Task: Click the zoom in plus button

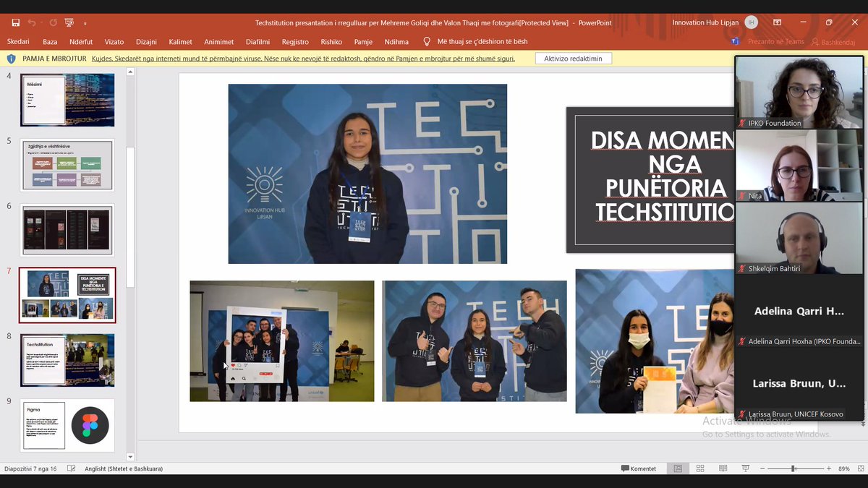Action: 828,468
